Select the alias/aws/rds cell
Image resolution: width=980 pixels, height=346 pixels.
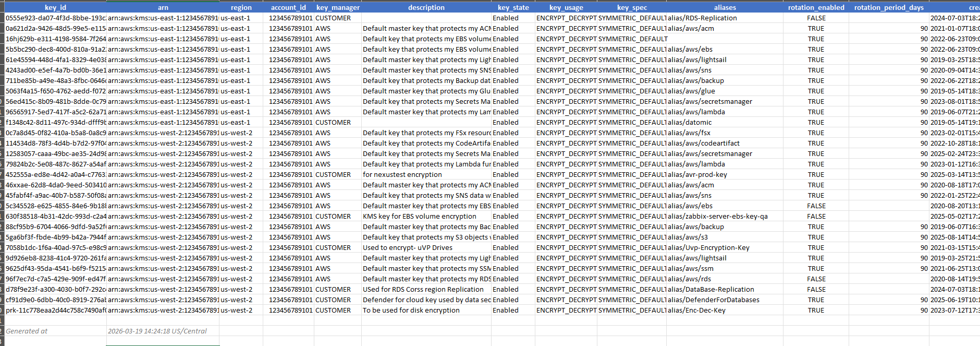click(725, 279)
